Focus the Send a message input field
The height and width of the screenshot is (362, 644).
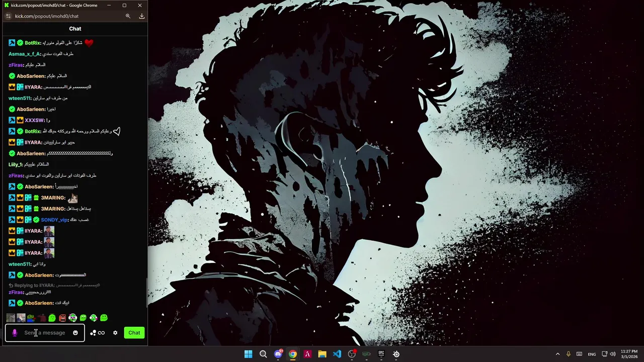(45, 333)
